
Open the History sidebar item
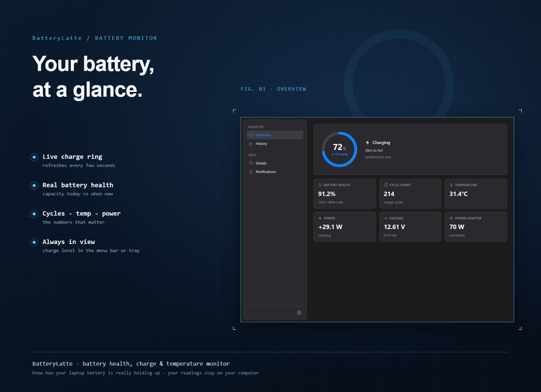pos(275,144)
